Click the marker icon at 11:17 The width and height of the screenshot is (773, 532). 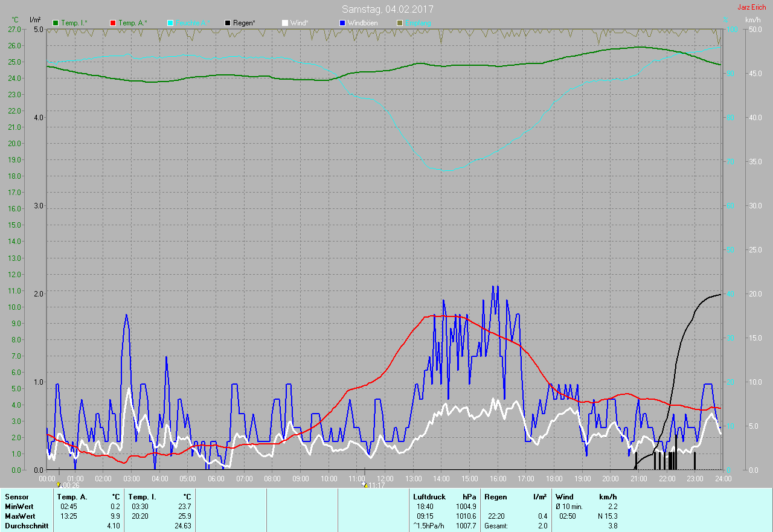[364, 484]
